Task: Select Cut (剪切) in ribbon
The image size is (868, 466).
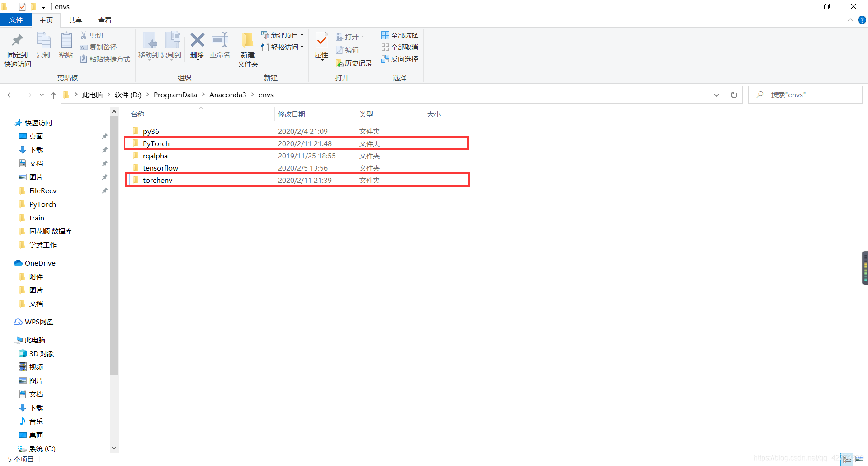Action: tap(92, 35)
